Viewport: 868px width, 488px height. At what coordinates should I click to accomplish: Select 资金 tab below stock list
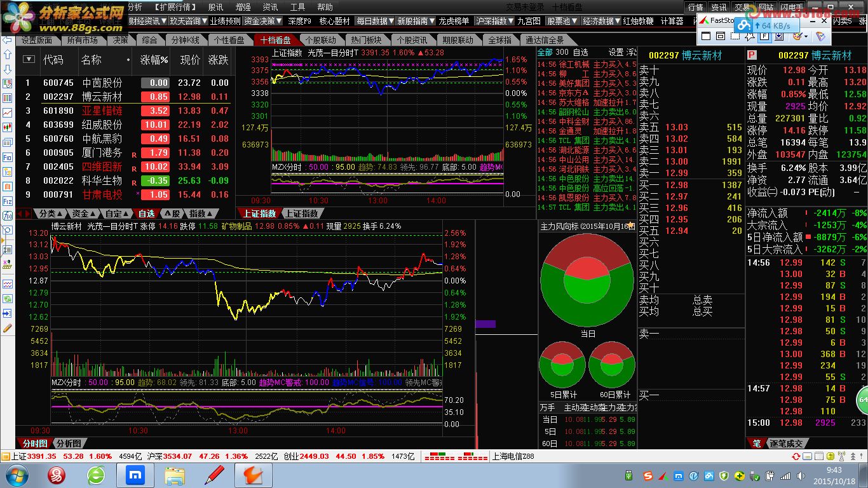[x=84, y=213]
